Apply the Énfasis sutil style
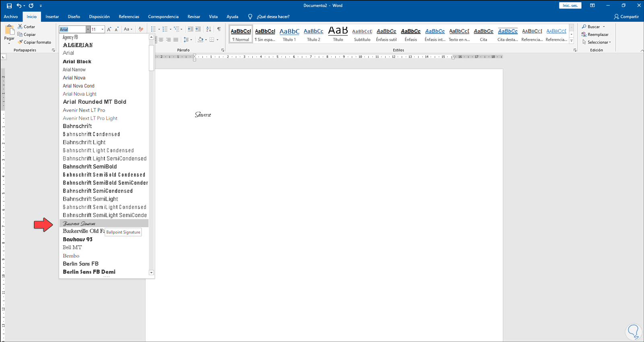The image size is (644, 342). tap(386, 34)
